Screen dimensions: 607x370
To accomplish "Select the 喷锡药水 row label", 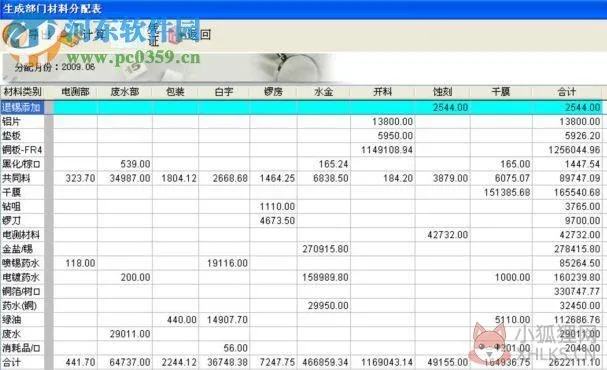I will [22, 263].
